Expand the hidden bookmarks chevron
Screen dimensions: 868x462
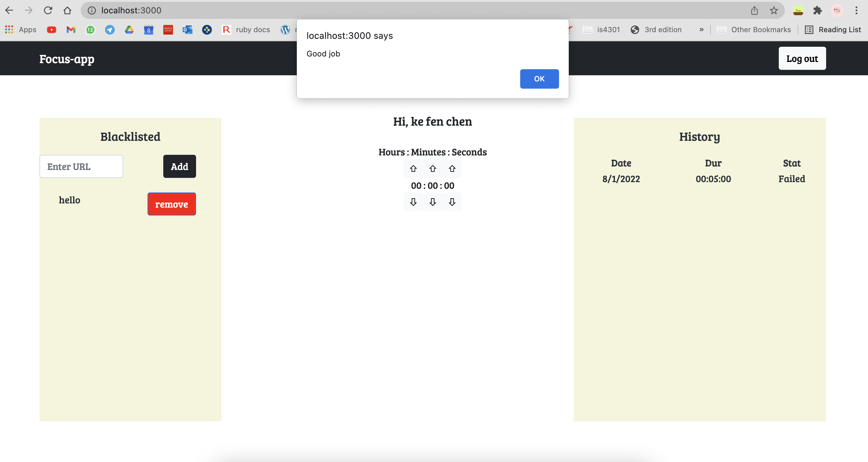pyautogui.click(x=701, y=30)
